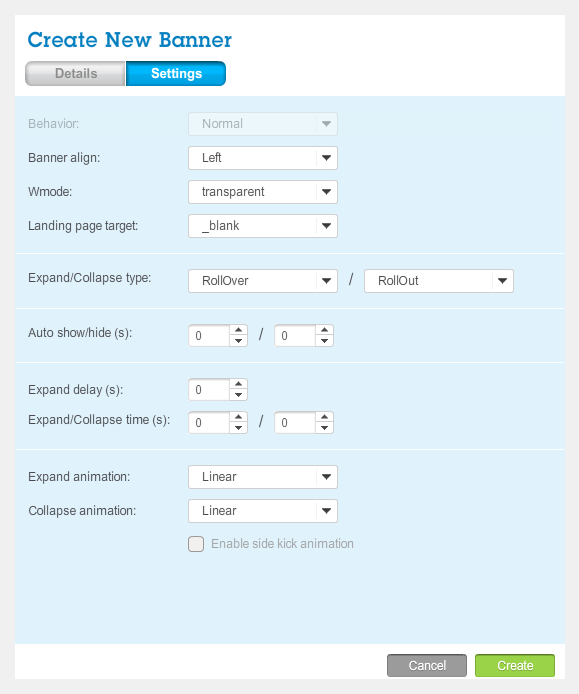Open the Banner align dropdown
This screenshot has width=579, height=694.
coord(263,158)
